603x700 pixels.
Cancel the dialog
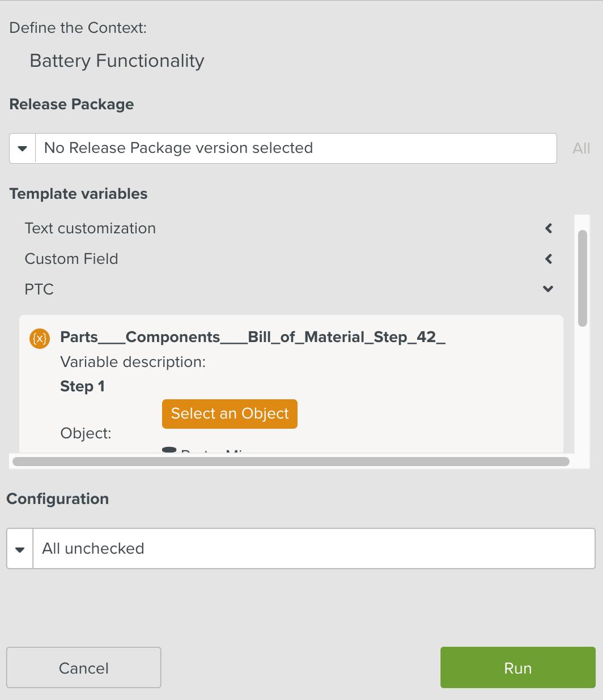(84, 668)
